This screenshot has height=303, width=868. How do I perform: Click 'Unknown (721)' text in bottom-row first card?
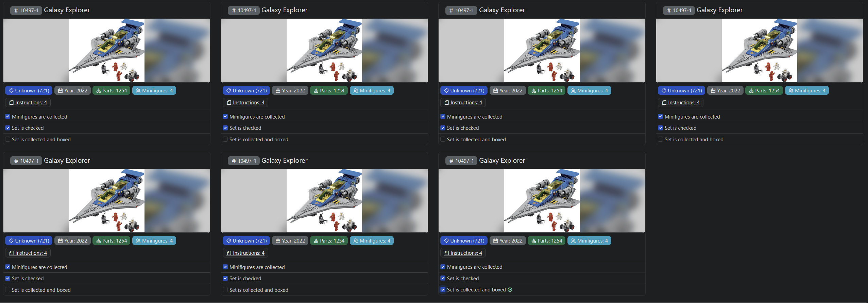[x=32, y=241]
